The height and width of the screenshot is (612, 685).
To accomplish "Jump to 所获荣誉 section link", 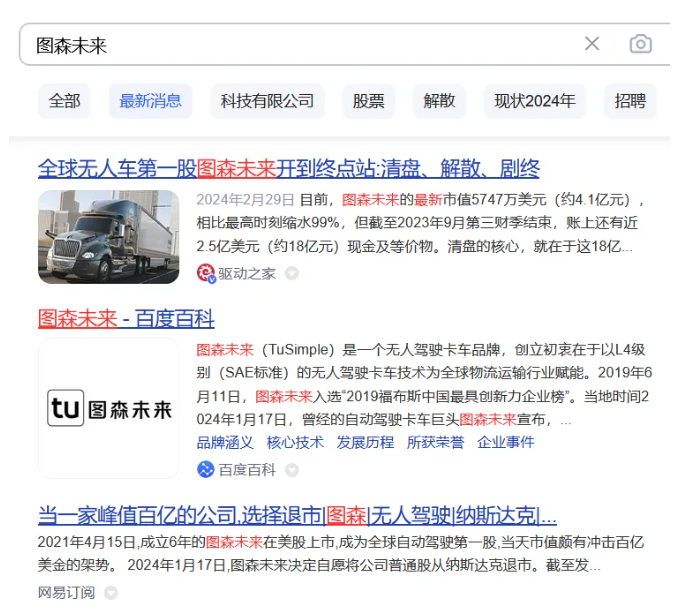I will (436, 442).
